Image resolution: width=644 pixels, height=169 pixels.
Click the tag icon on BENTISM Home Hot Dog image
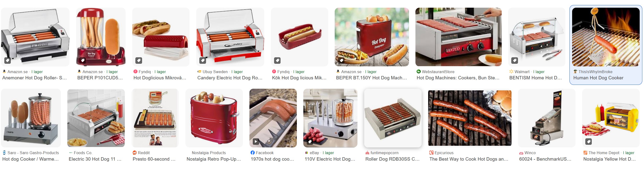[x=514, y=60]
